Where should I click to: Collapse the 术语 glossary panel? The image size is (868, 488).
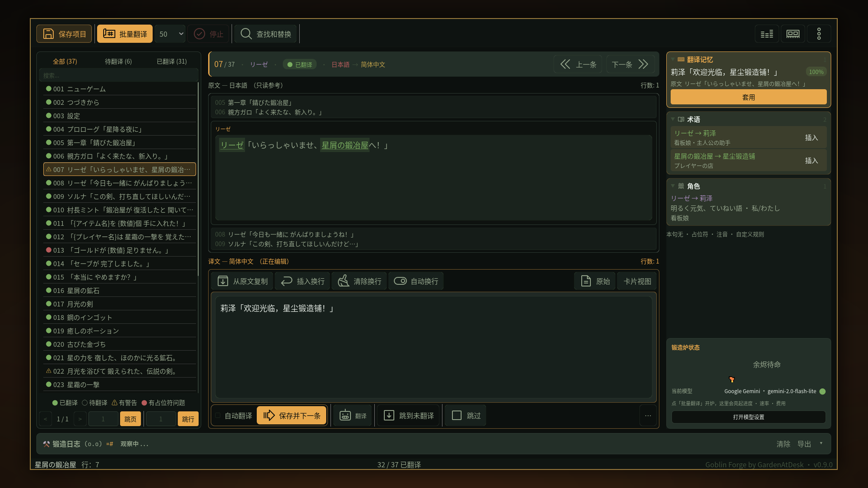(673, 119)
